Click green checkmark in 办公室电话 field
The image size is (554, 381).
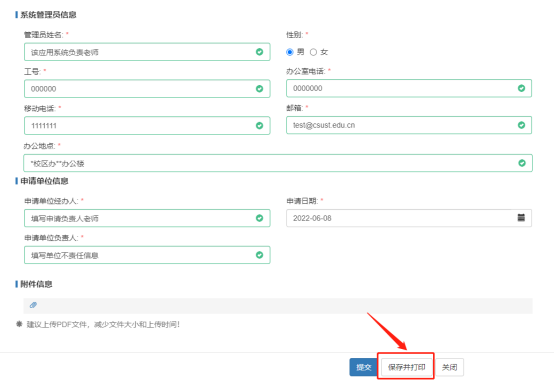[x=521, y=88]
